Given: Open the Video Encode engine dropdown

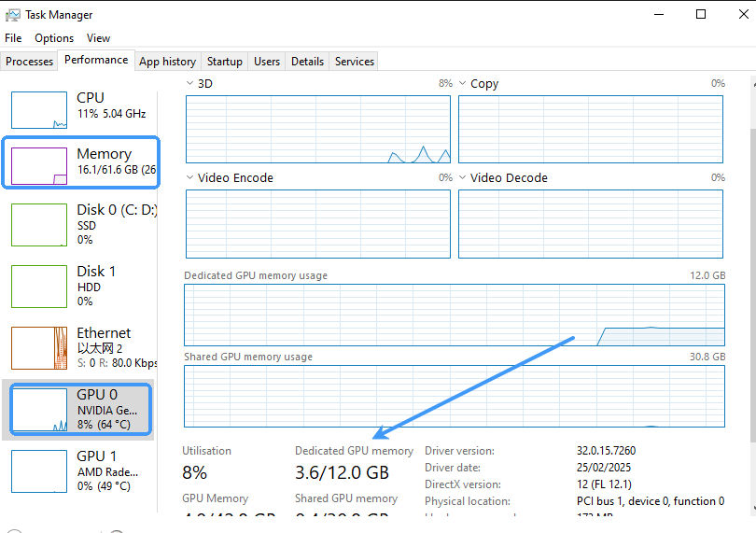Looking at the screenshot, I should tap(191, 178).
